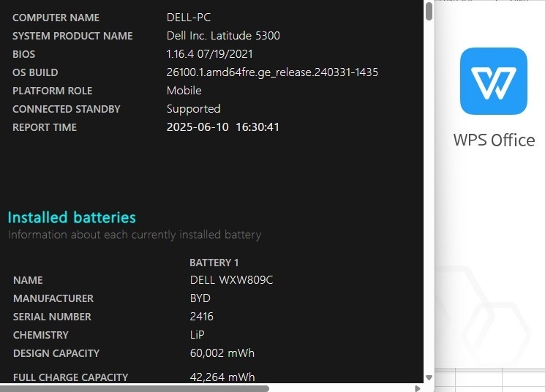Click the BIOS value '1.16.4 07/19/2021'
Viewport: 545px width, 392px height.
click(x=210, y=54)
